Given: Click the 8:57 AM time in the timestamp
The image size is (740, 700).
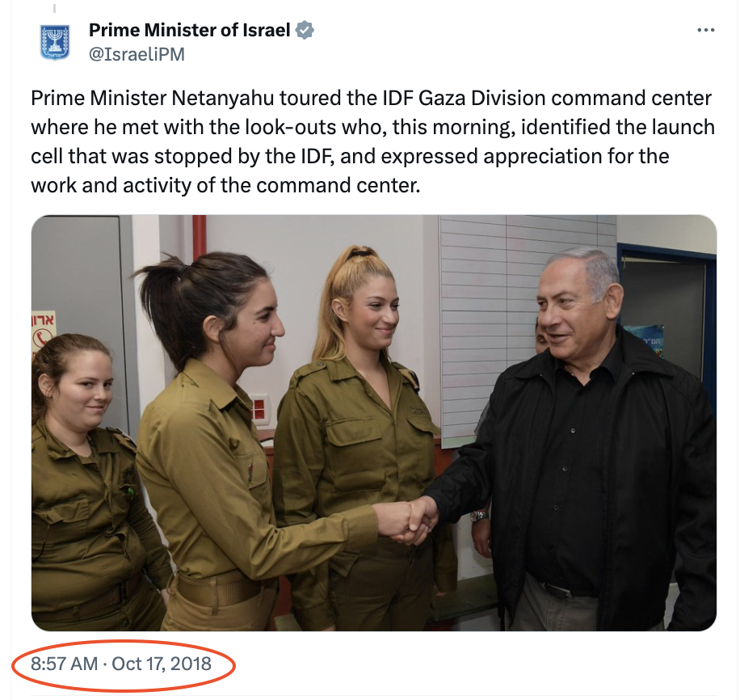Looking at the screenshot, I should [x=64, y=664].
